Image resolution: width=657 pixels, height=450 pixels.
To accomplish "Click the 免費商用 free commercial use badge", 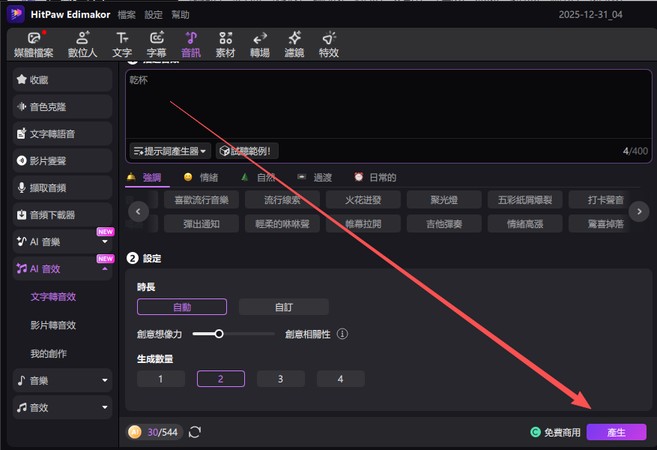I will tap(556, 432).
